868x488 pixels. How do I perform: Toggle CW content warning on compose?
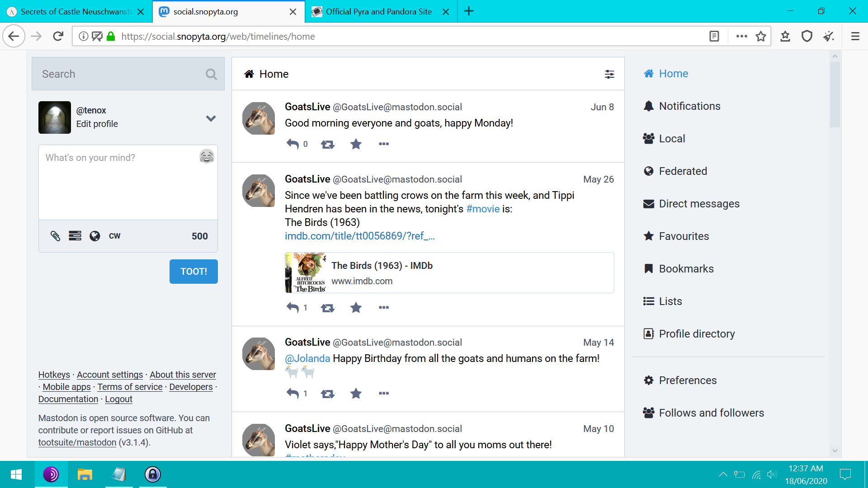tap(114, 236)
